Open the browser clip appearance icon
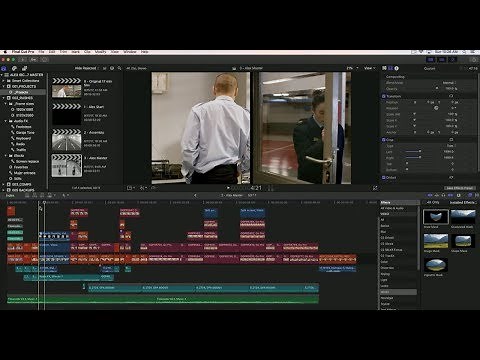Viewport: 480px width, 360px height. pyautogui.click(x=112, y=68)
